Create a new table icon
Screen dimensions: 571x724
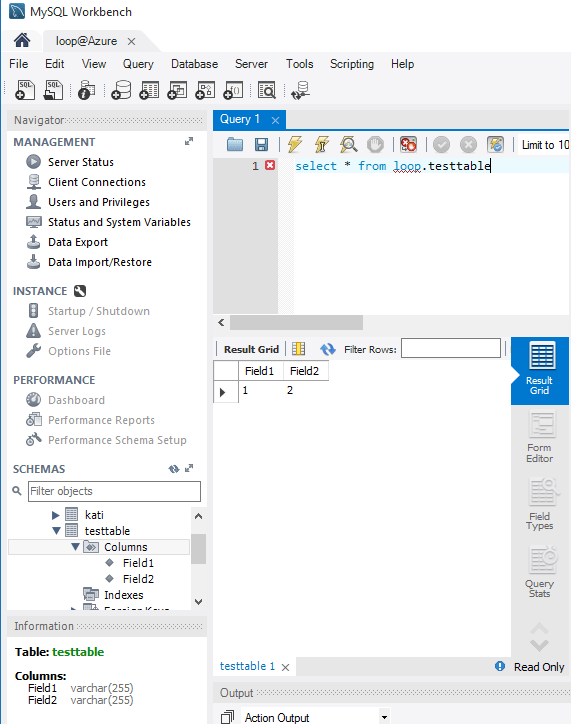149,90
